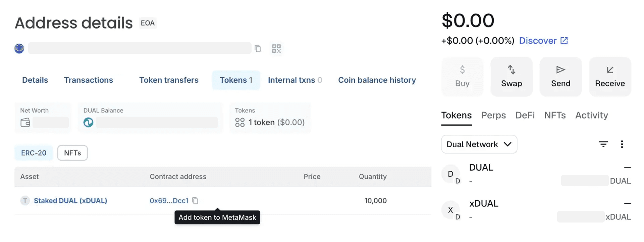Open the Staked DUAL (xDUAL) token link
This screenshot has height=242, width=644.
pos(70,201)
